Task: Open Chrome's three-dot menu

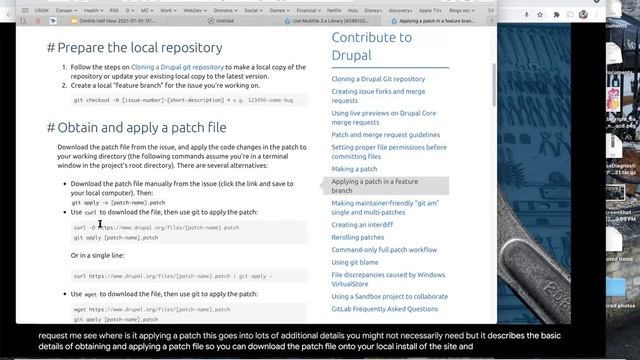Action: tap(597, 15)
